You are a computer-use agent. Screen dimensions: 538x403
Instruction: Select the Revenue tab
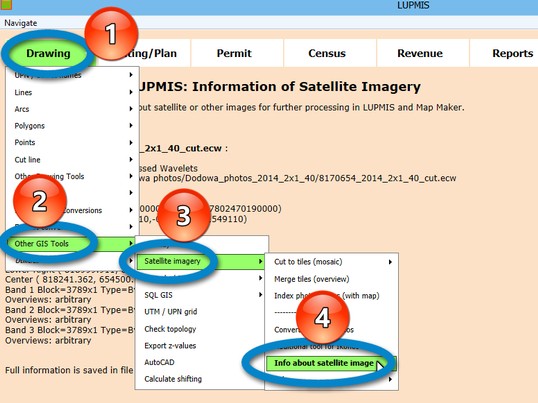[x=420, y=53]
